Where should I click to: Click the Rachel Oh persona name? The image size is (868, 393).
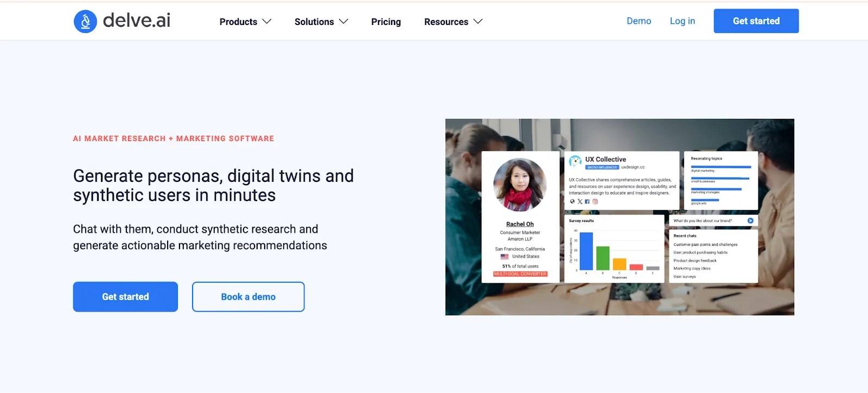[x=520, y=224]
